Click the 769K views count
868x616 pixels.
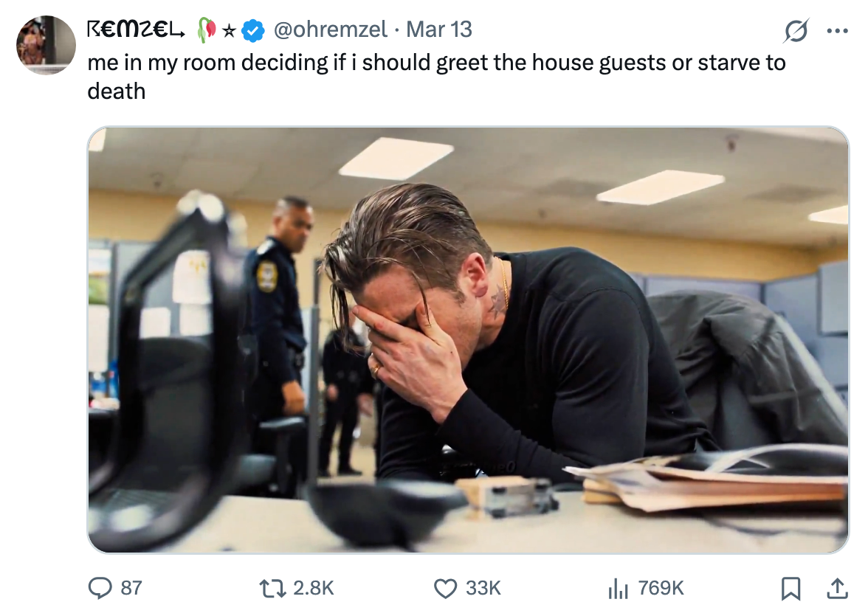661,588
